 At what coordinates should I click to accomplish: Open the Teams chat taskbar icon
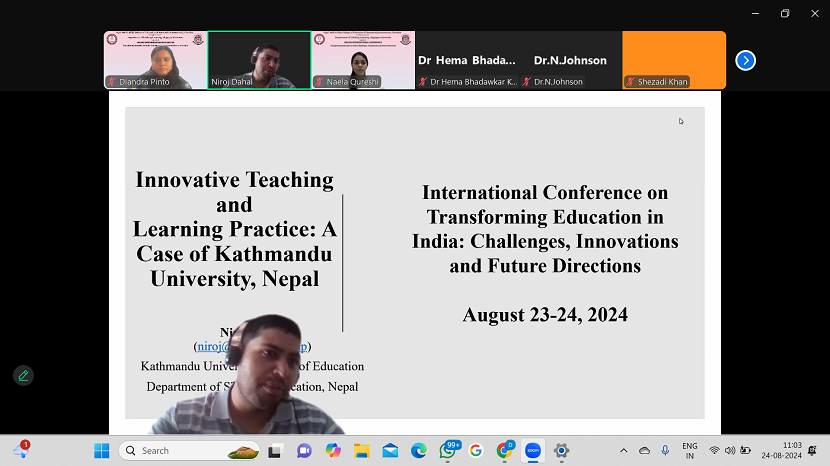304,451
